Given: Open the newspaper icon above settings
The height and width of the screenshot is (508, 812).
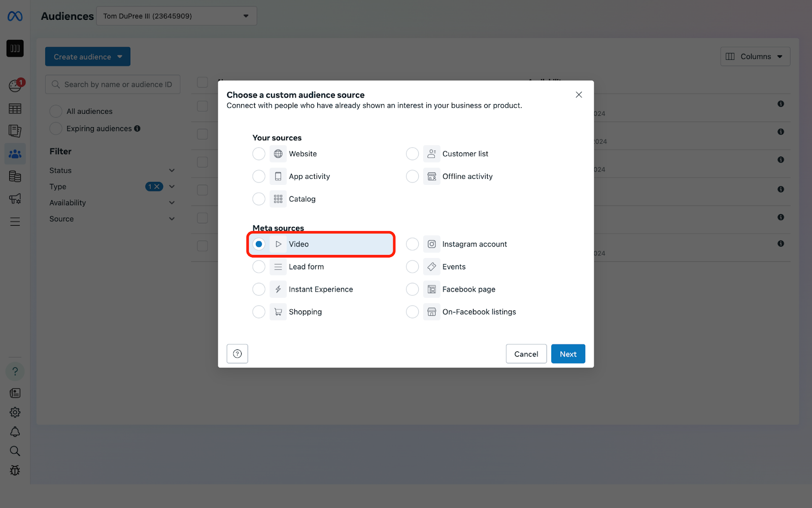Looking at the screenshot, I should (15, 393).
